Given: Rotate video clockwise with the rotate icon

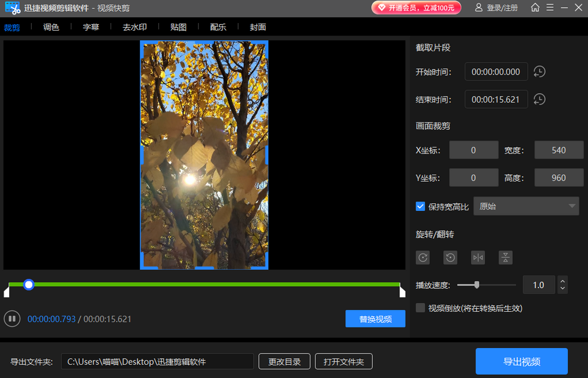Looking at the screenshot, I should click(x=422, y=257).
